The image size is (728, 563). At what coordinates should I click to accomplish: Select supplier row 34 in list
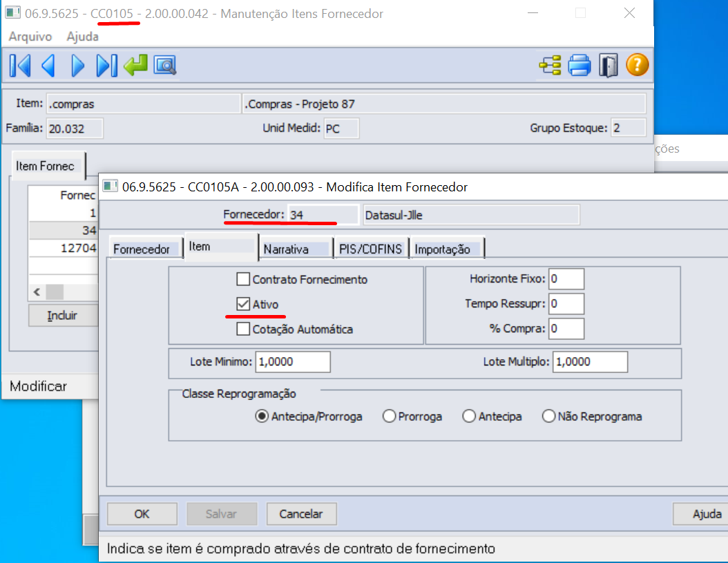[64, 230]
